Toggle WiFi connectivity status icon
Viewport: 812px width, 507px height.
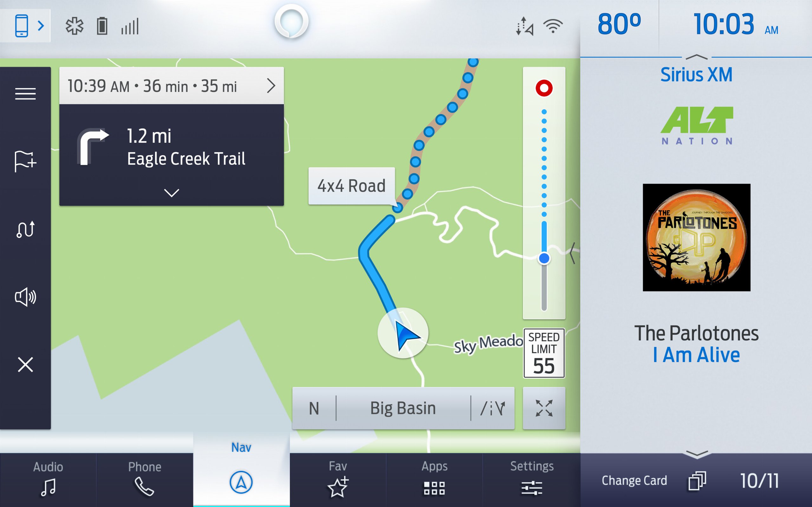tap(553, 22)
